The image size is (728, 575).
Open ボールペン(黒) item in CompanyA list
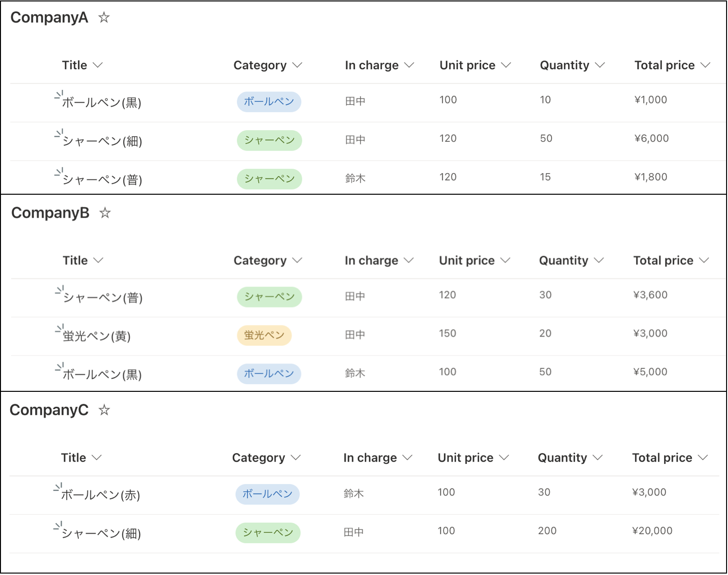coord(101,103)
